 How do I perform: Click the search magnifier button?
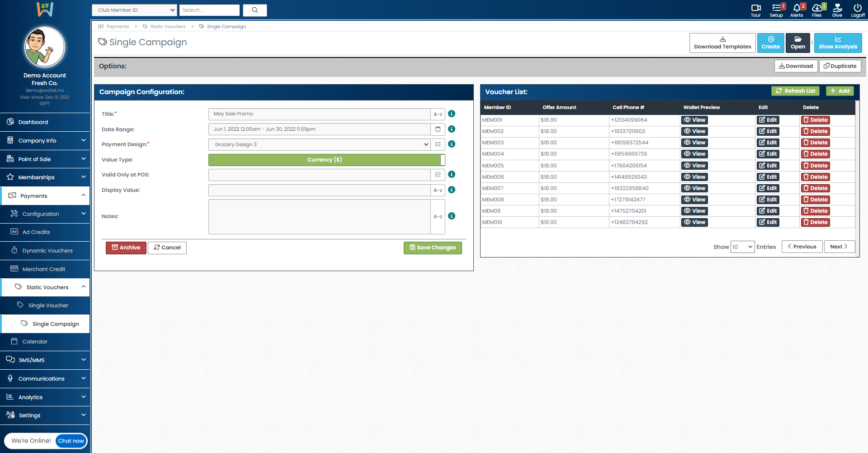coord(255,10)
